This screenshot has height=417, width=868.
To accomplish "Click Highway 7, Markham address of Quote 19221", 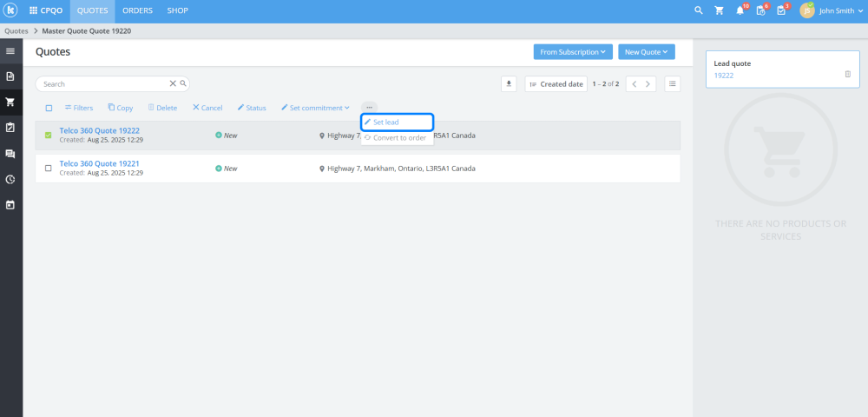I will [x=401, y=169].
